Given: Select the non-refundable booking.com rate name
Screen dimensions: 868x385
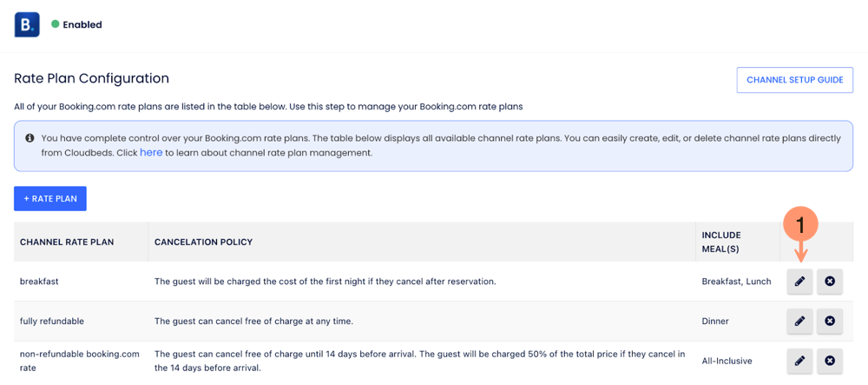Looking at the screenshot, I should point(79,361).
